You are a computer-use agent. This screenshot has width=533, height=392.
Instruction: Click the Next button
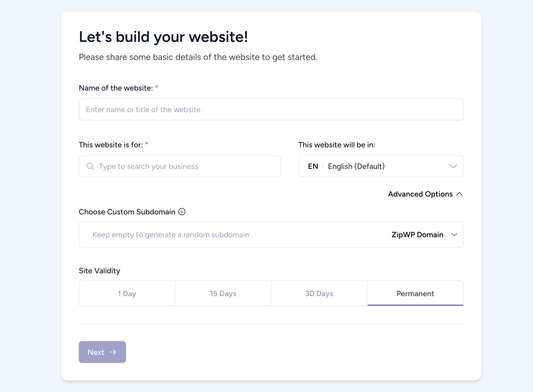(102, 352)
